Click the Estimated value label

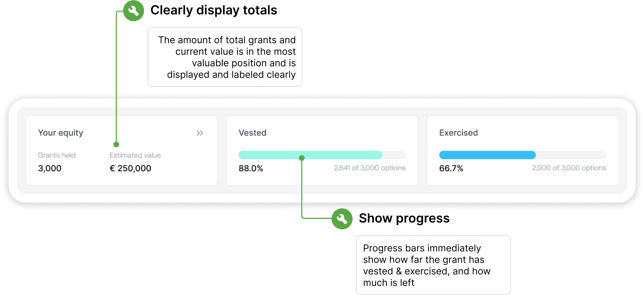coord(135,155)
